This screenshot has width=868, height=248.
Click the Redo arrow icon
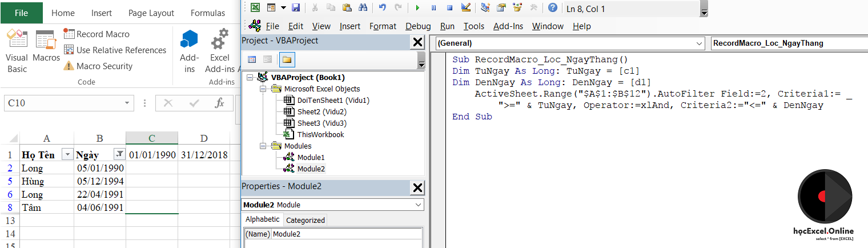[x=398, y=7]
